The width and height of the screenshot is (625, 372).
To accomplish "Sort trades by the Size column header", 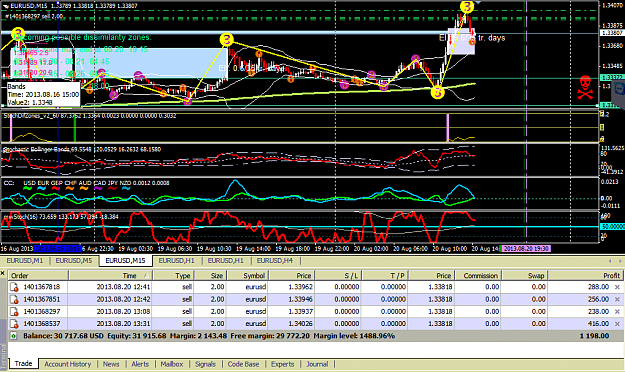I will click(211, 276).
